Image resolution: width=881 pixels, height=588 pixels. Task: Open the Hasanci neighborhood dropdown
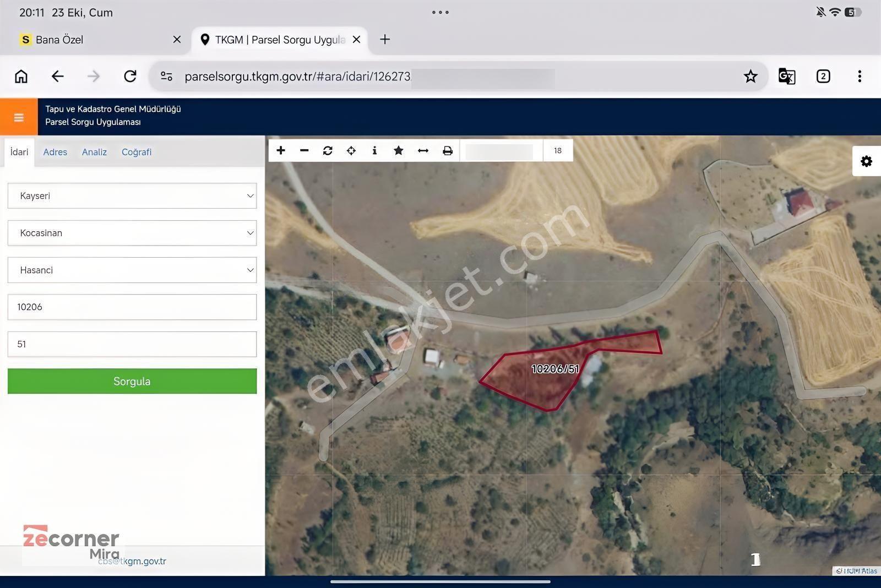click(132, 270)
